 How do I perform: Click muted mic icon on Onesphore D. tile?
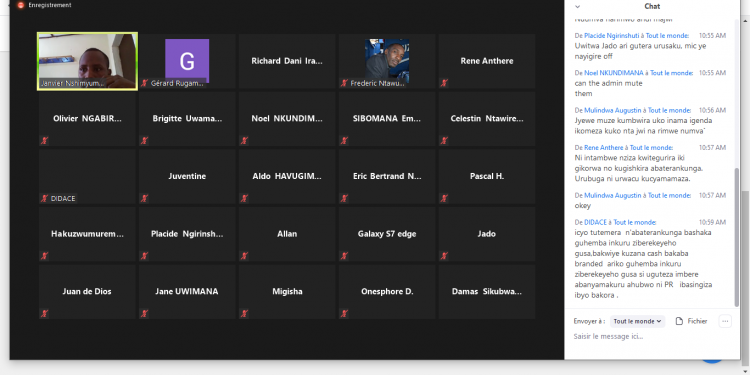tap(344, 314)
